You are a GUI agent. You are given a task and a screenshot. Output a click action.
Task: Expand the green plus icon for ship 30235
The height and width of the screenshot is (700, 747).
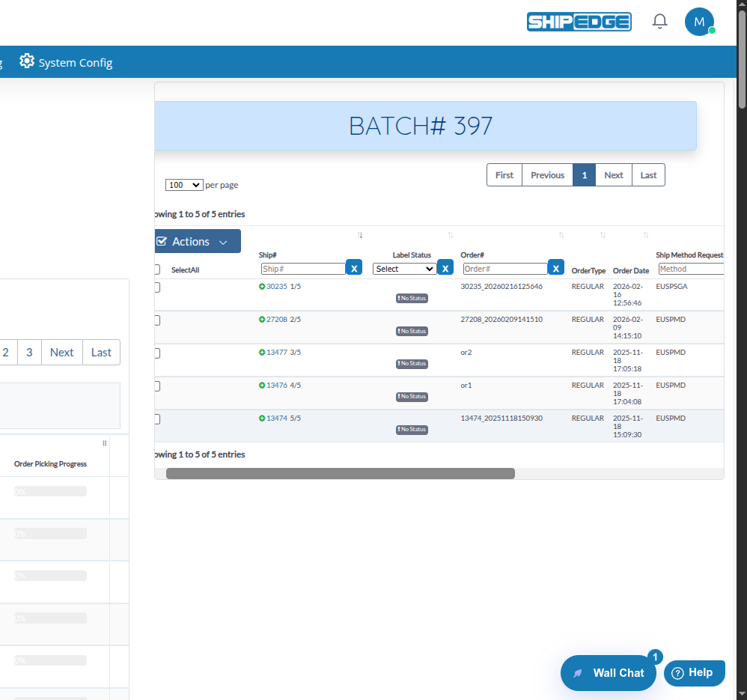click(262, 287)
